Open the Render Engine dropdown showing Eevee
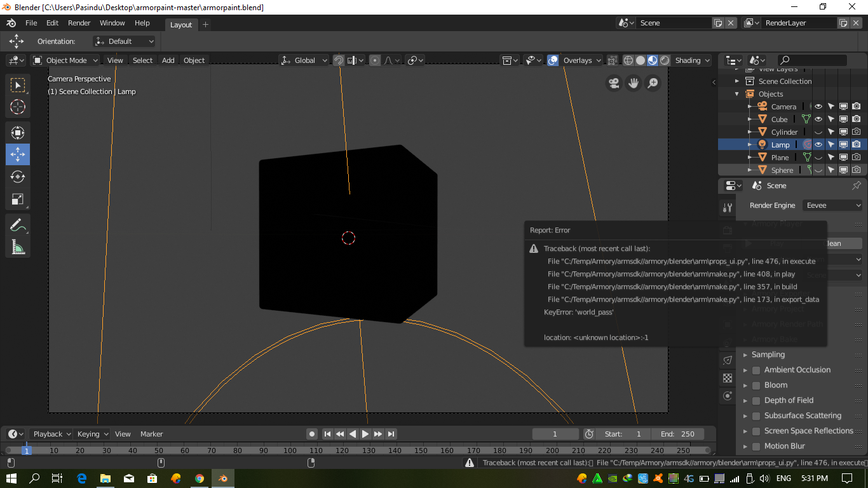868x488 pixels. pos(832,205)
